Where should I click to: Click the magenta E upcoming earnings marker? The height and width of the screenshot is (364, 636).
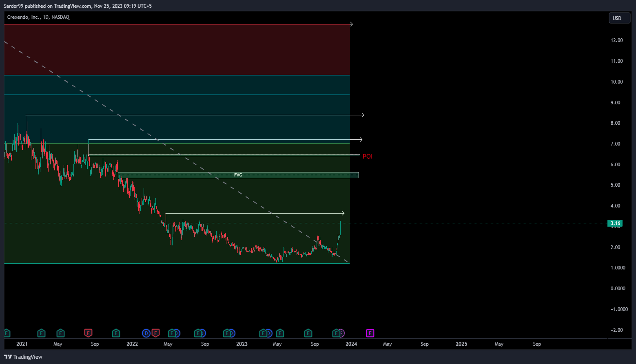pyautogui.click(x=370, y=333)
